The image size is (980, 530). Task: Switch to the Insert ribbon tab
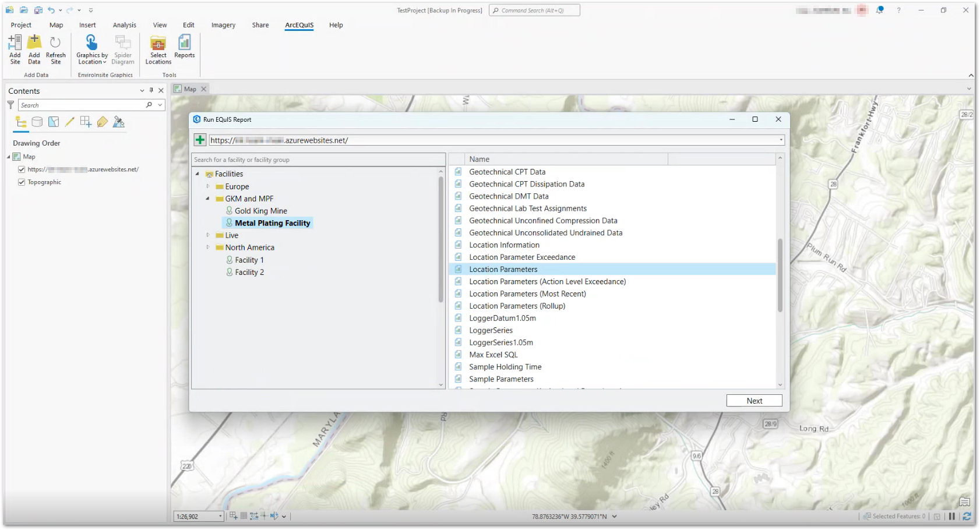(x=87, y=25)
